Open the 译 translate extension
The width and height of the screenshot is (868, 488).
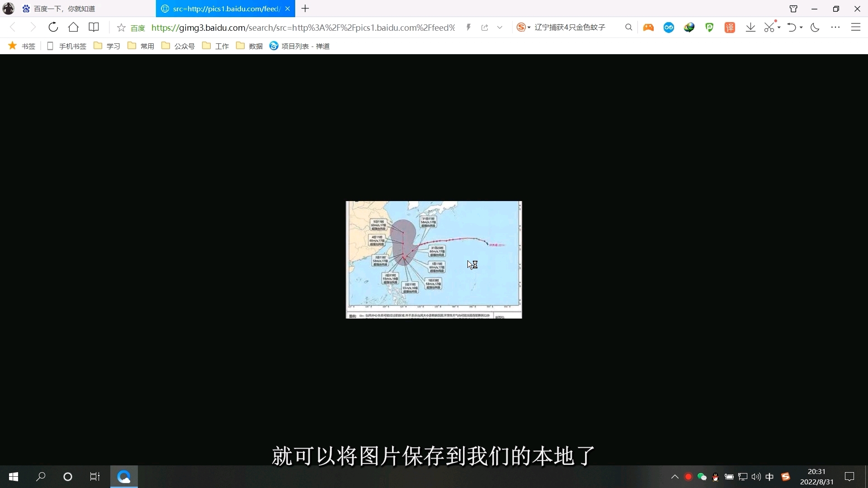pyautogui.click(x=730, y=27)
